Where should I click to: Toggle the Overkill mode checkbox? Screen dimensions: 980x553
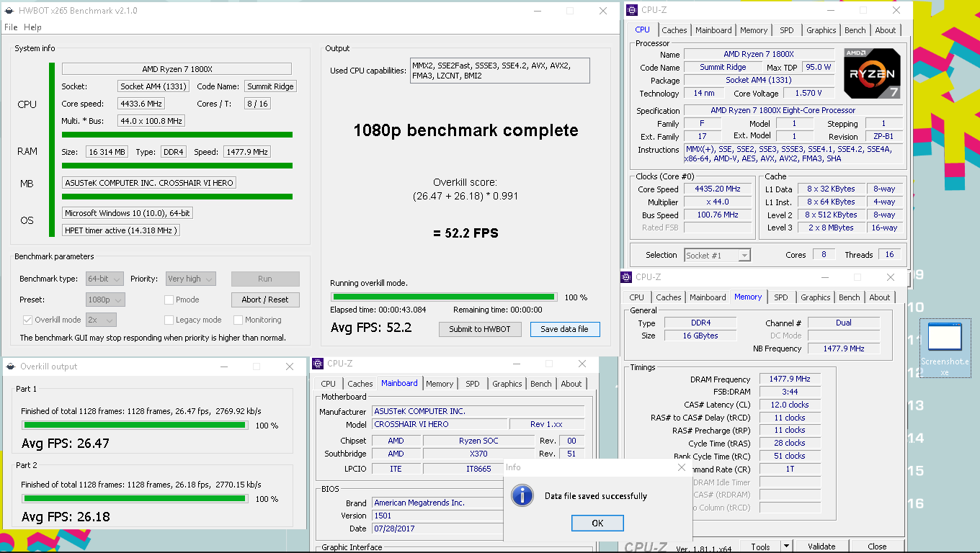pyautogui.click(x=27, y=320)
